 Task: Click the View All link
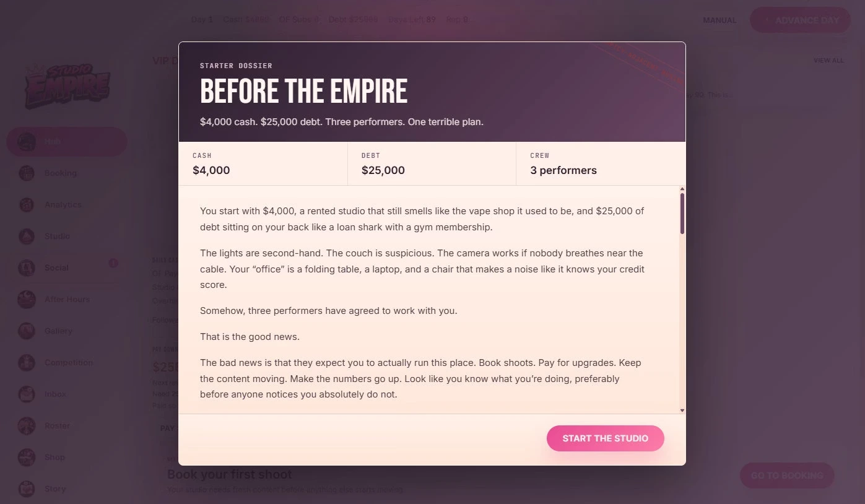828,60
